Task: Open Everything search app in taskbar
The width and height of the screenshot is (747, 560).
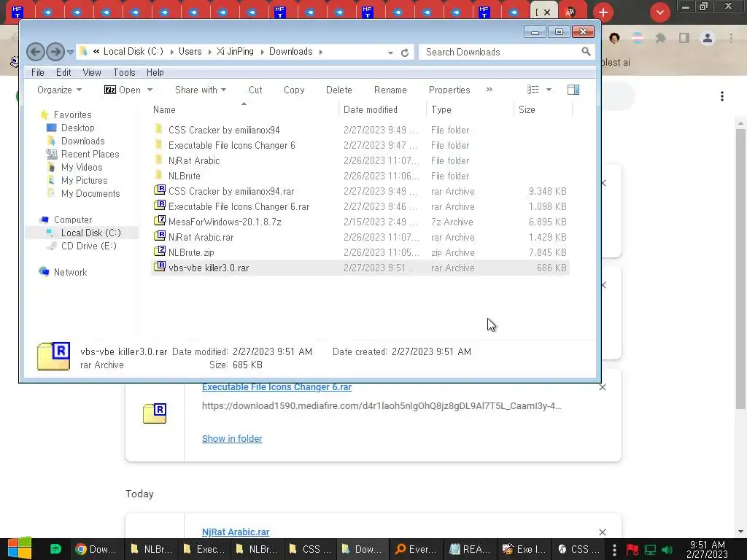Action: (x=416, y=549)
